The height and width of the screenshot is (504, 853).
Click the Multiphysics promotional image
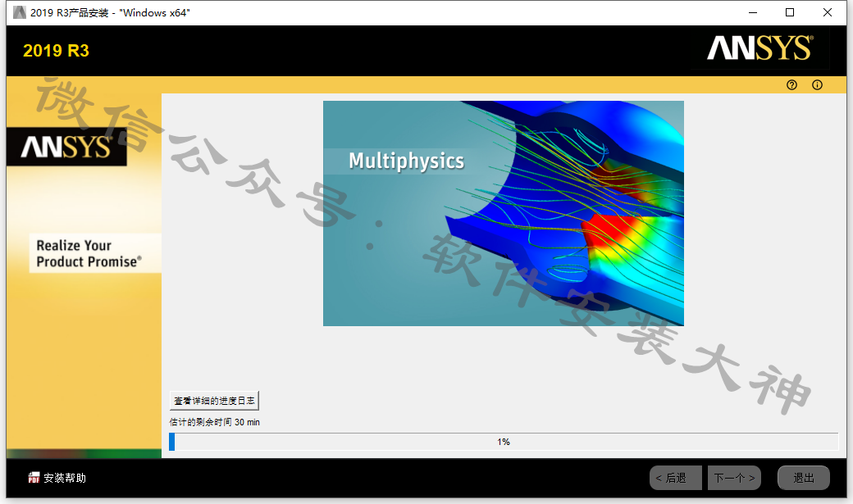coord(504,214)
